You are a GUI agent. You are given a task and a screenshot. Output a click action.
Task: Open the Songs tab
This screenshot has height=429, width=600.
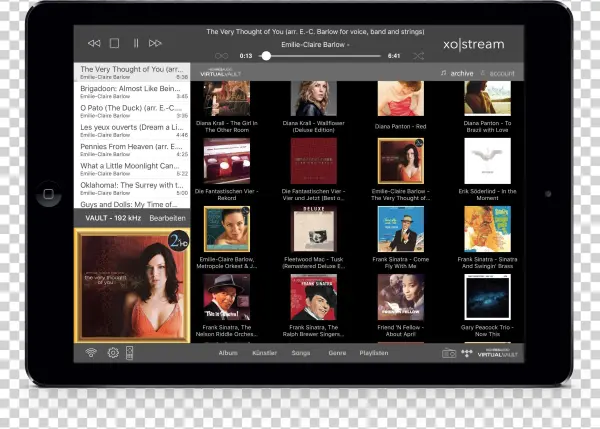[300, 353]
